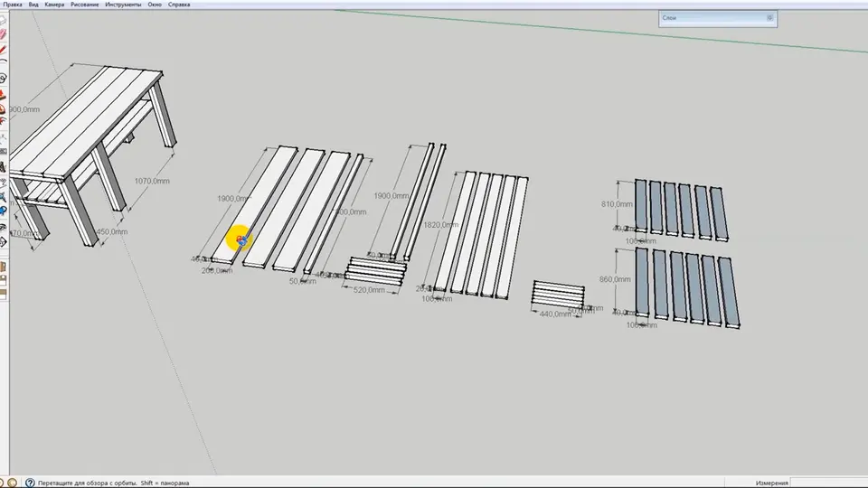Click the status hint 'Перетащите для обзора с орбиты'
Image resolution: width=868 pixels, height=488 pixels.
88,483
